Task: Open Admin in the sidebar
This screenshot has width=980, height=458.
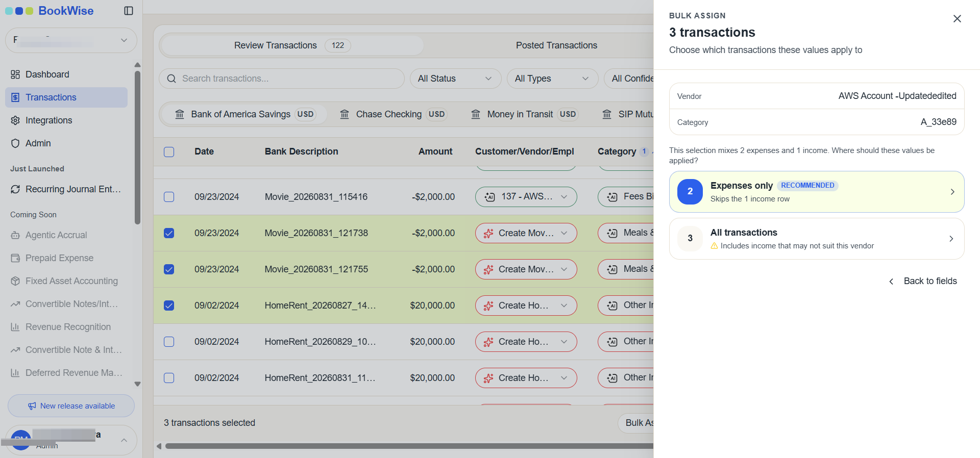Action: coord(66,143)
